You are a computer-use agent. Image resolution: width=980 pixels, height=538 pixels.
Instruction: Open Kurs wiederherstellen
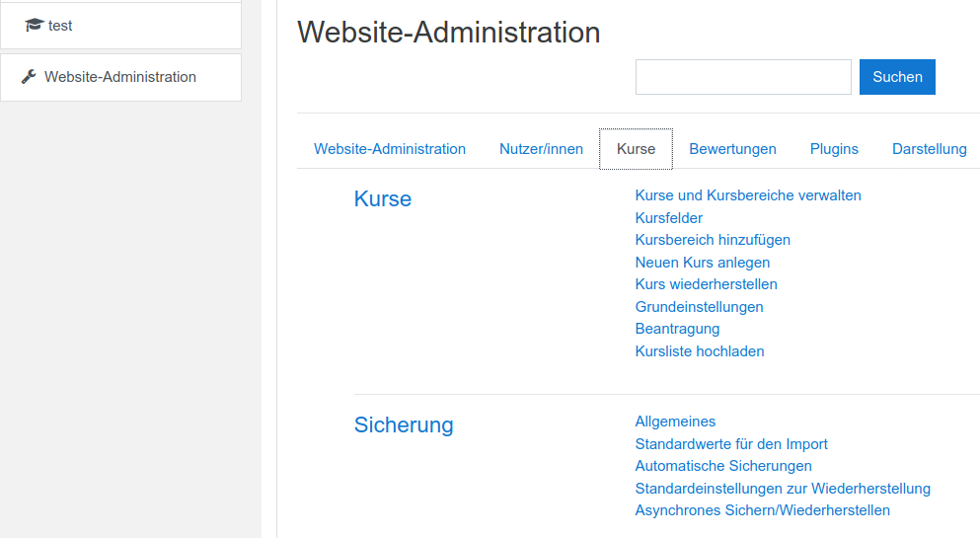point(706,284)
